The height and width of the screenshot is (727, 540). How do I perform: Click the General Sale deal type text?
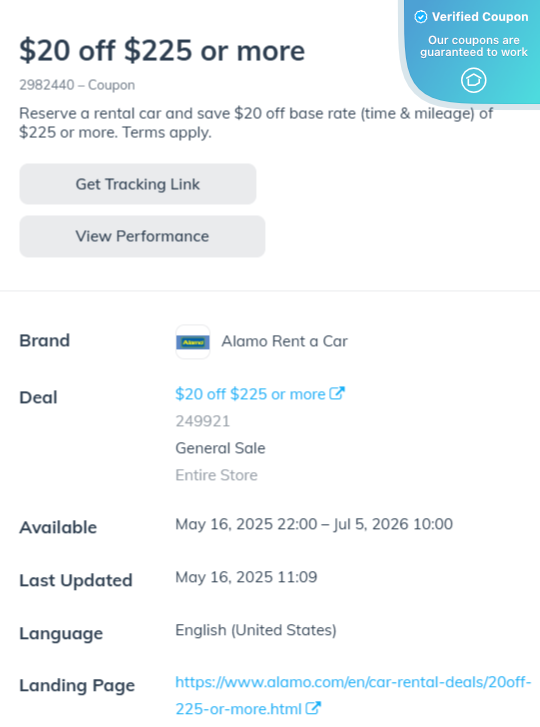point(221,448)
